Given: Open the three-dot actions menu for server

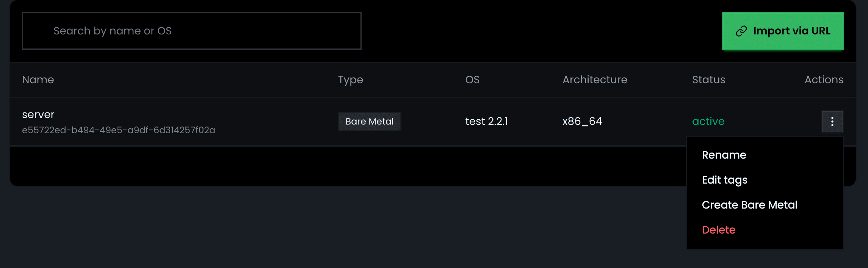Looking at the screenshot, I should tap(832, 122).
